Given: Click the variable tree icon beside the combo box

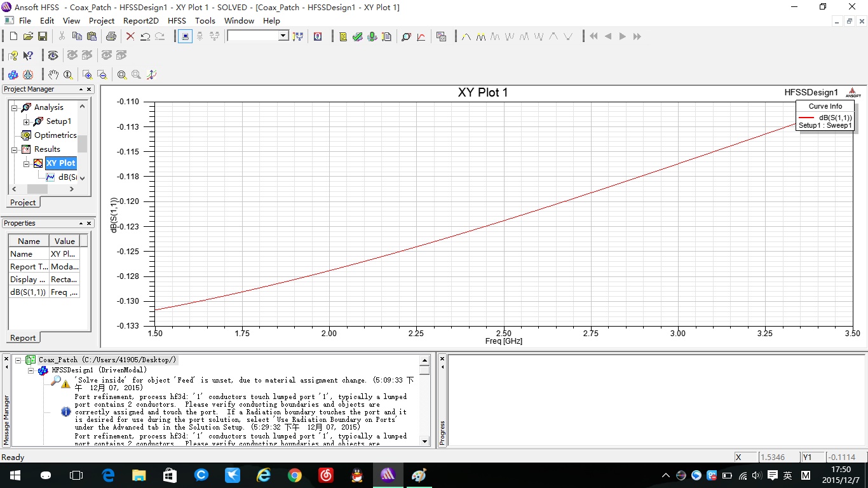Looking at the screenshot, I should [x=298, y=37].
